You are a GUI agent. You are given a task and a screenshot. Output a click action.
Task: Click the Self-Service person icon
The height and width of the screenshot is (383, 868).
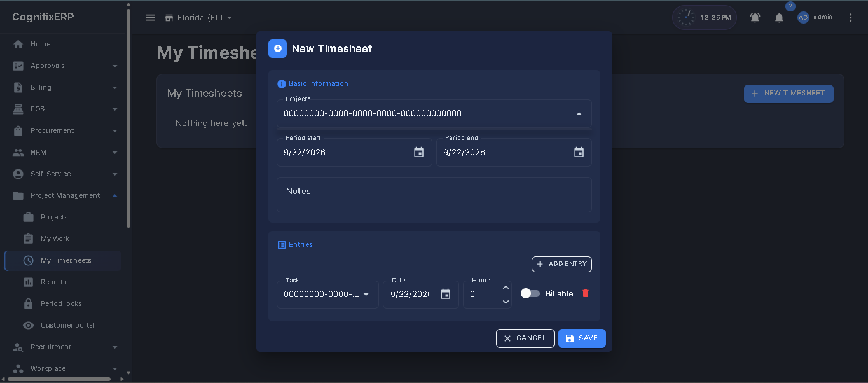point(18,174)
